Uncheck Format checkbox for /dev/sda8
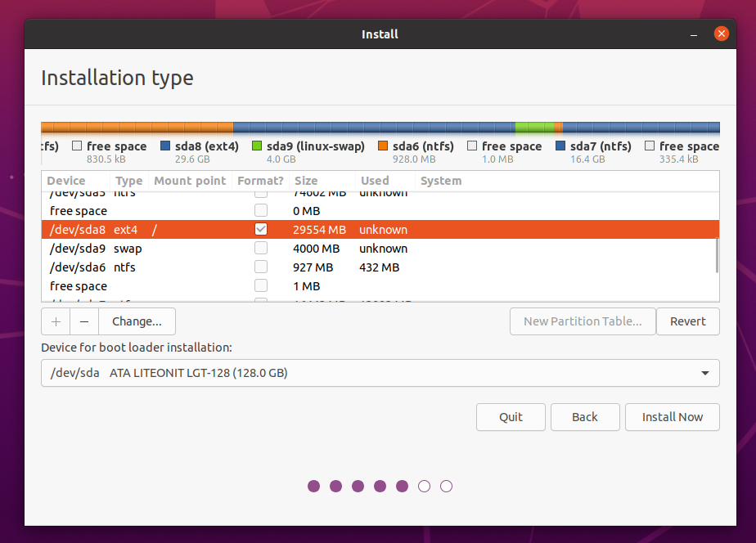 click(x=261, y=229)
